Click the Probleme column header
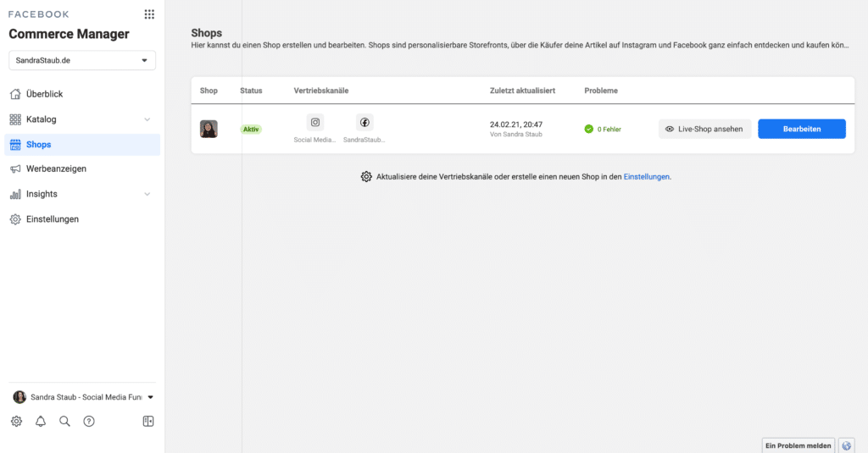The width and height of the screenshot is (868, 453). point(601,91)
